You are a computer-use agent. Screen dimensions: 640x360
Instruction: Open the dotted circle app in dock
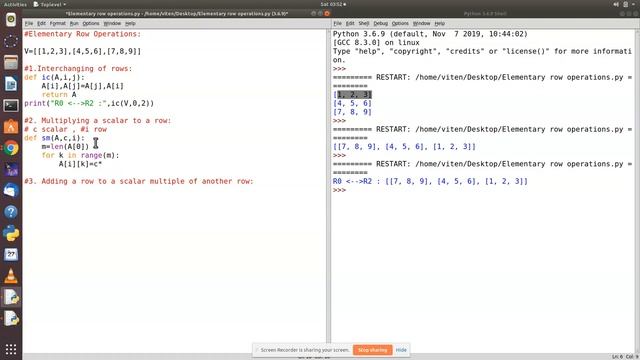coord(11,41)
